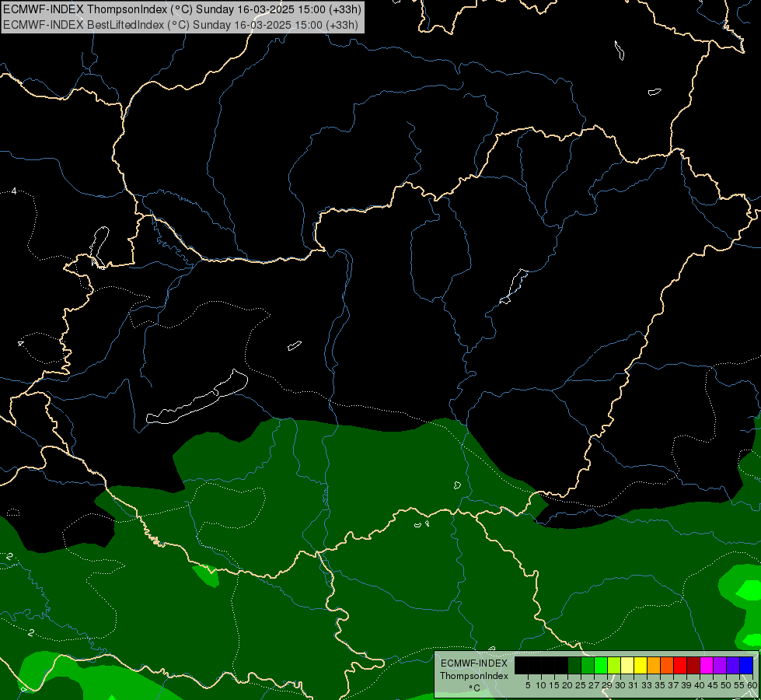The height and width of the screenshot is (700, 761).
Task: Click legend scale value '27'
Action: 594,685
